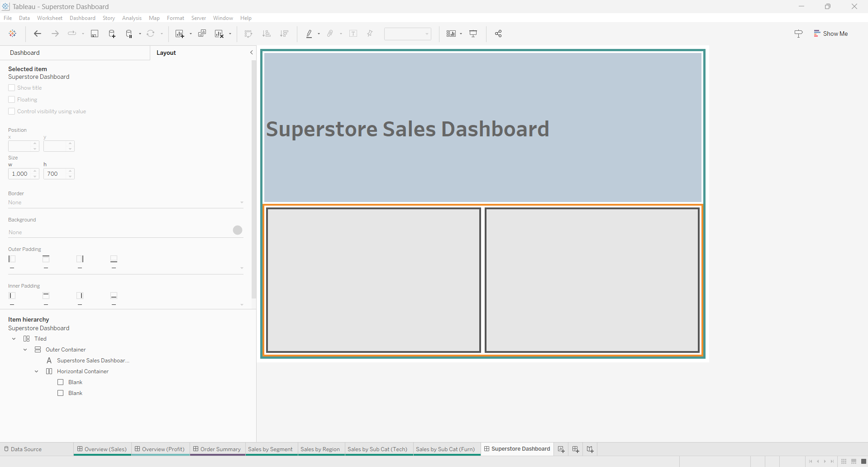Viewport: 868px width, 467px height.
Task: Click the Background color swatch circle
Action: tap(238, 230)
